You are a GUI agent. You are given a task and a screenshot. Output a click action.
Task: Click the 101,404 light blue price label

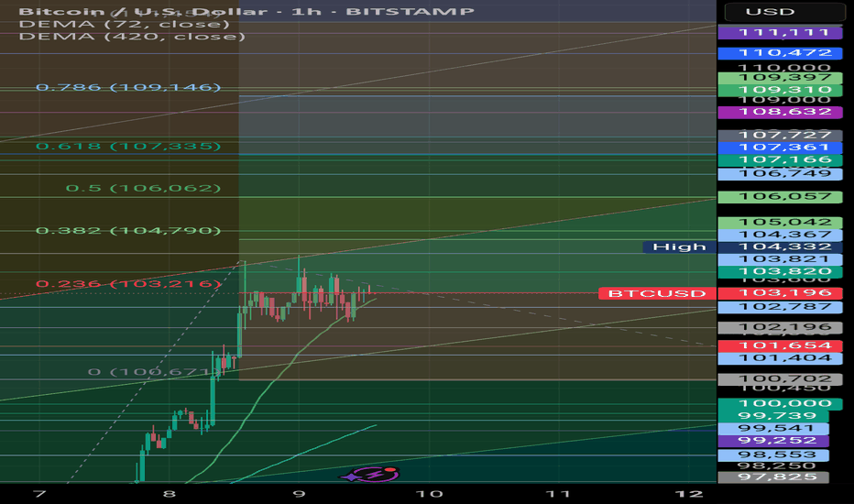coord(781,358)
